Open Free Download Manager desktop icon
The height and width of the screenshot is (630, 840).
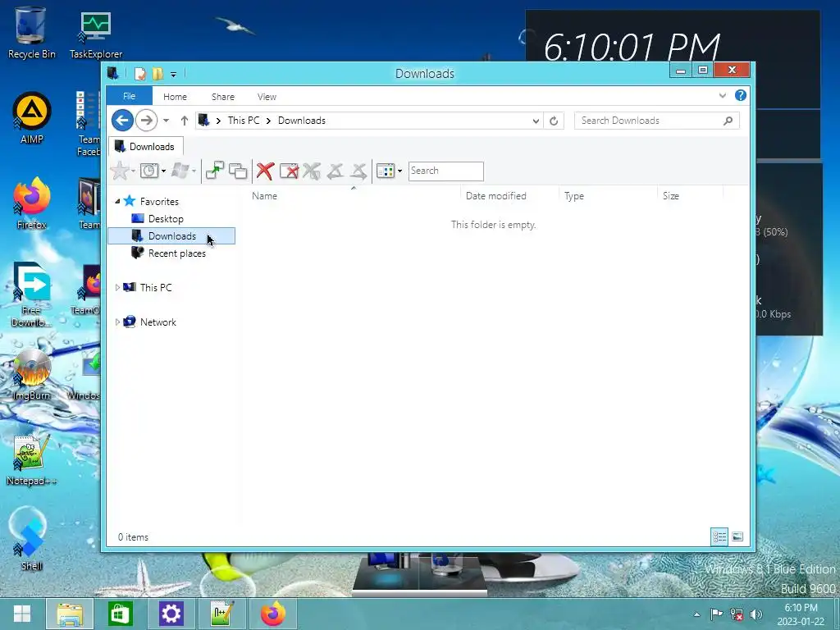pos(32,294)
